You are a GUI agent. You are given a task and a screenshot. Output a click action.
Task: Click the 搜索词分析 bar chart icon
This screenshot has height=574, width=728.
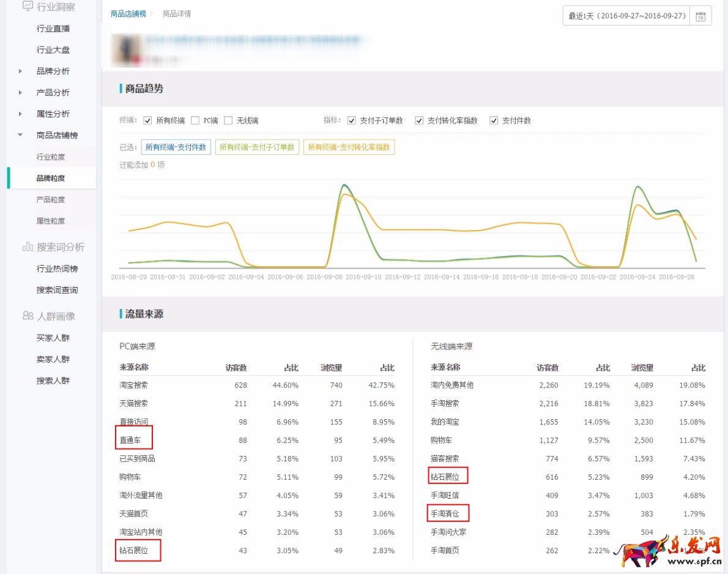point(28,247)
